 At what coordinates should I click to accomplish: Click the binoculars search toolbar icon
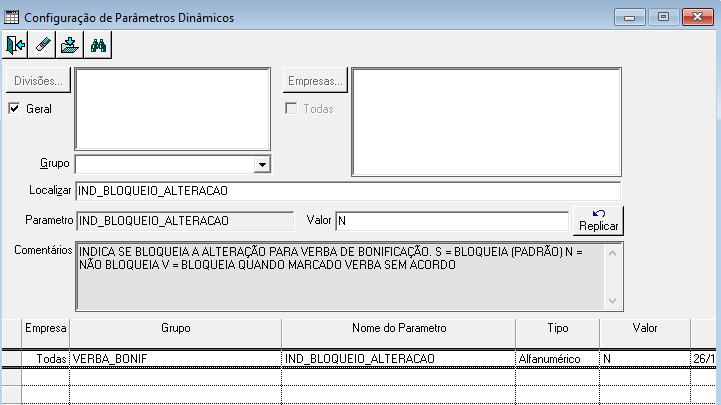pyautogui.click(x=98, y=45)
